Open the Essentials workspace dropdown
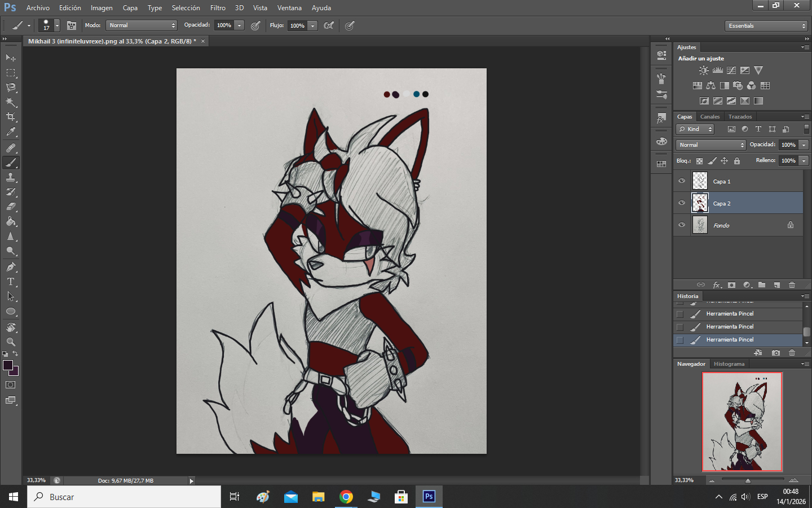The height and width of the screenshot is (508, 812). pyautogui.click(x=766, y=26)
